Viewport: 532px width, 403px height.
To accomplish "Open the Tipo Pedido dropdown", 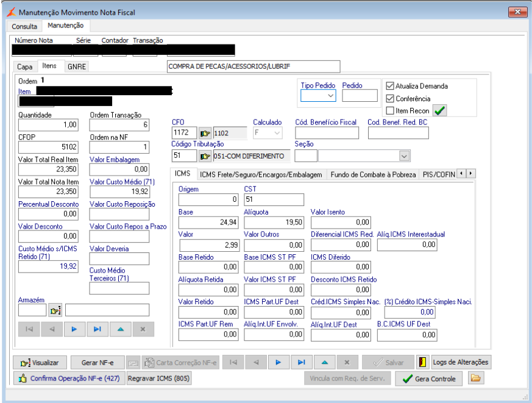I will point(330,95).
